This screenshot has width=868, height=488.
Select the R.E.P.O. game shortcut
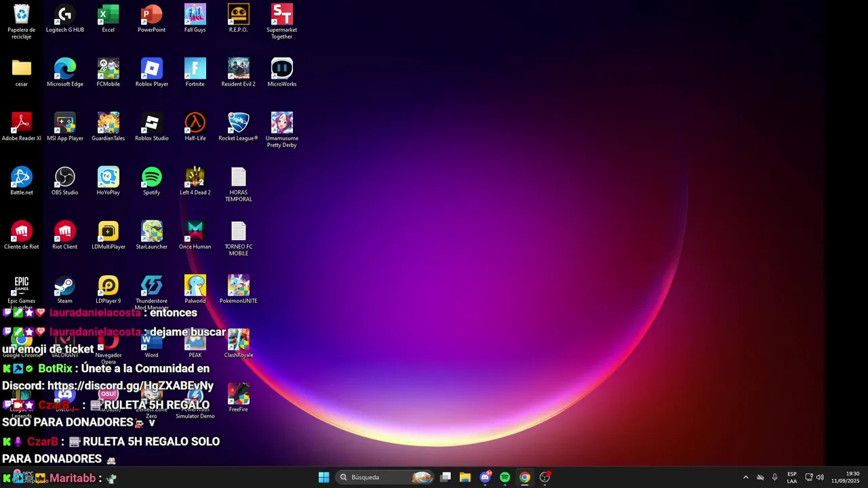pyautogui.click(x=239, y=19)
